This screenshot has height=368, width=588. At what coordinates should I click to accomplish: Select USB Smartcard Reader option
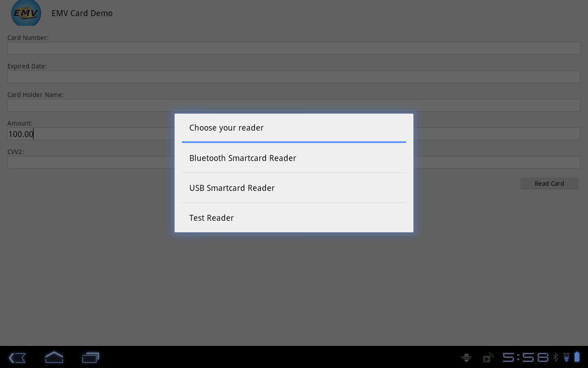click(294, 188)
